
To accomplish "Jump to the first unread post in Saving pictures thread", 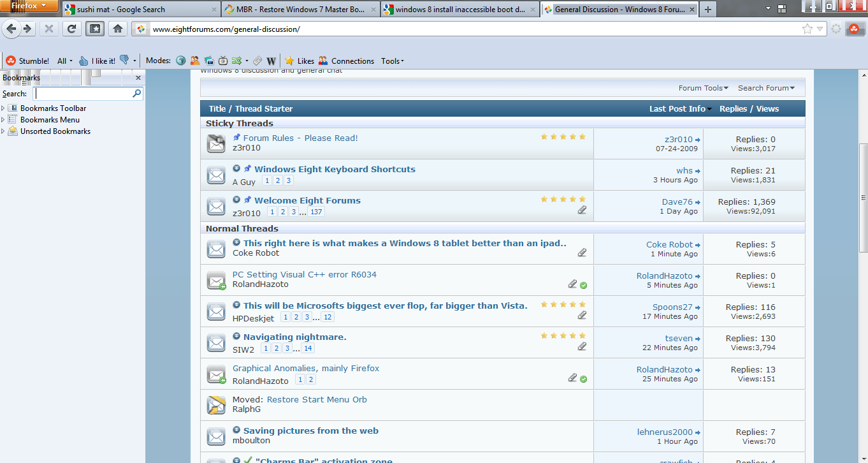I will coord(236,430).
